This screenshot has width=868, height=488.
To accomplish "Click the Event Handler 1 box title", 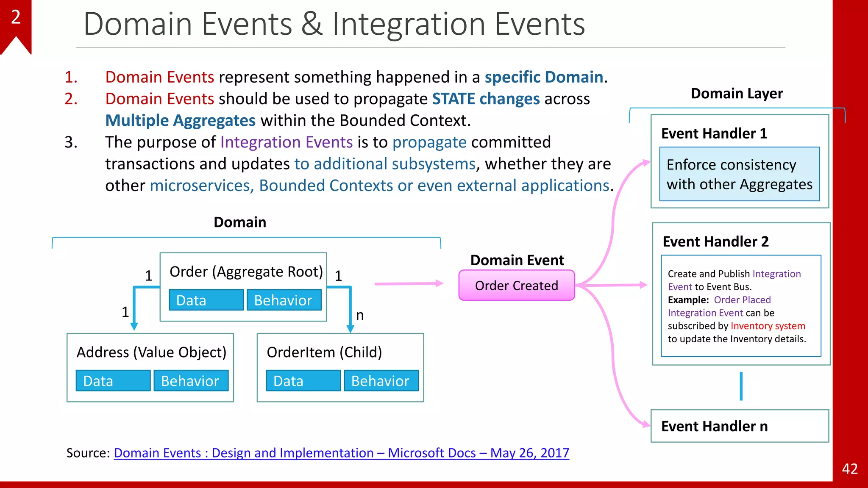I will [x=714, y=133].
